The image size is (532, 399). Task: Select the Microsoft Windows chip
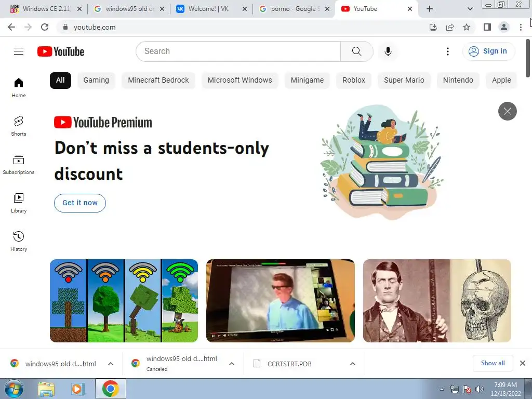240,81
